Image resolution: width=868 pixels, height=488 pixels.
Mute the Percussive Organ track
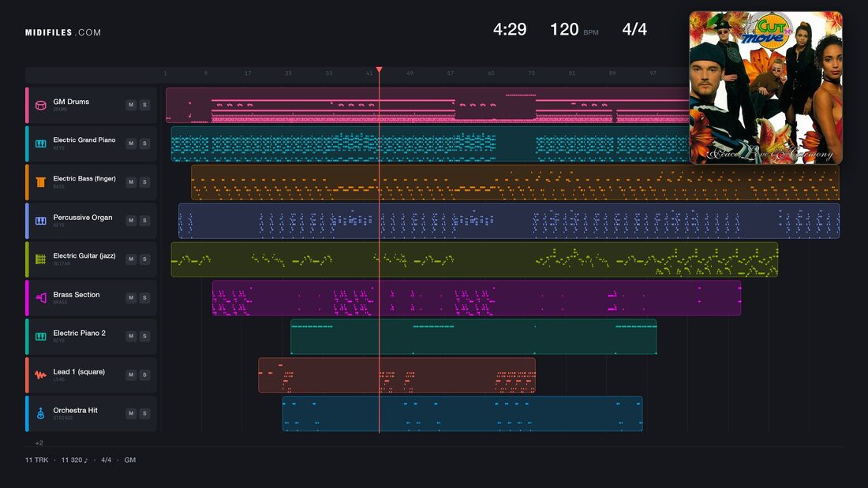coord(131,220)
